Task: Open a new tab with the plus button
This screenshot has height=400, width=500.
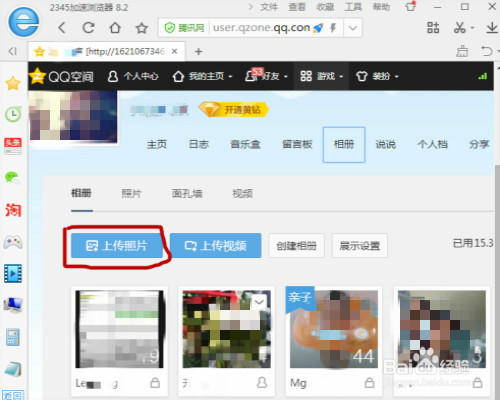Action: click(x=199, y=52)
